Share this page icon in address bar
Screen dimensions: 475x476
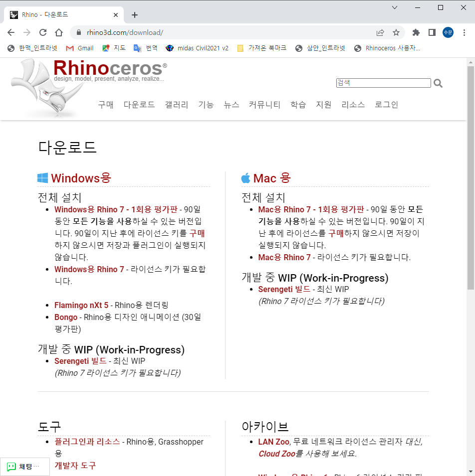coord(380,32)
